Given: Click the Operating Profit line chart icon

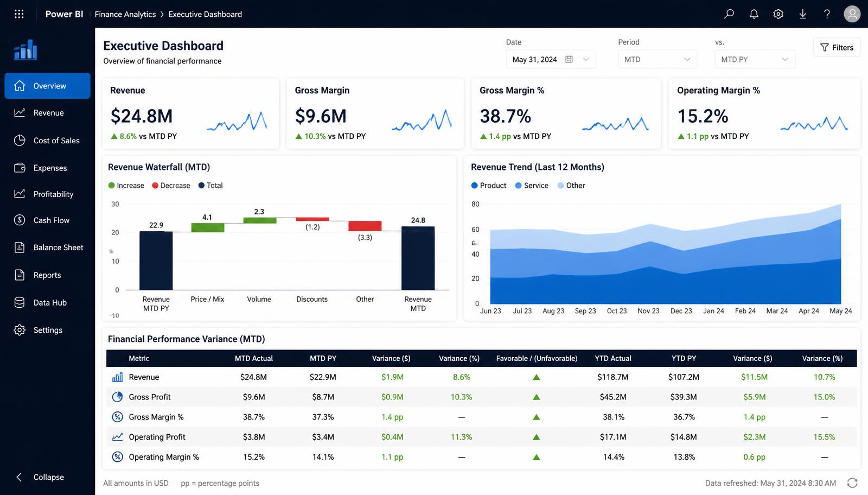Looking at the screenshot, I should pyautogui.click(x=117, y=437).
